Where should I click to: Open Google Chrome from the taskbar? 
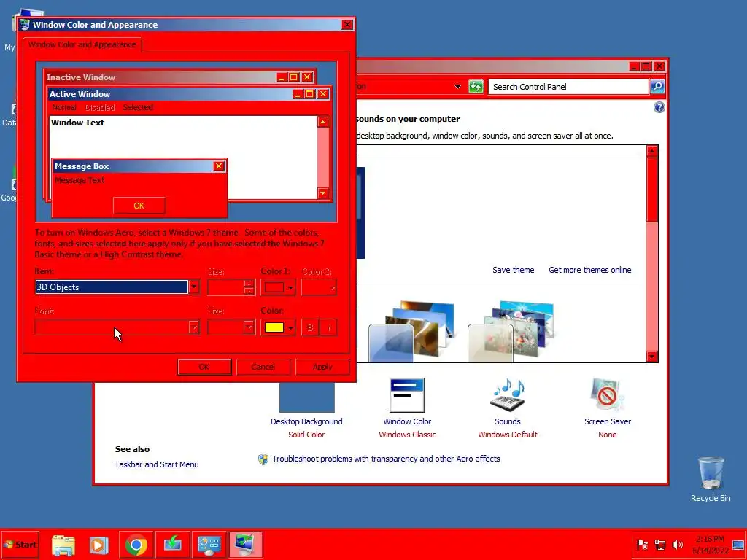coord(136,545)
